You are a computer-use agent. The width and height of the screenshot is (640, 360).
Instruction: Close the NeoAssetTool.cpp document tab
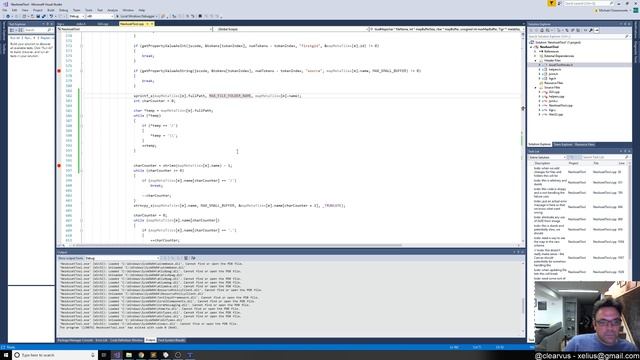point(152,24)
